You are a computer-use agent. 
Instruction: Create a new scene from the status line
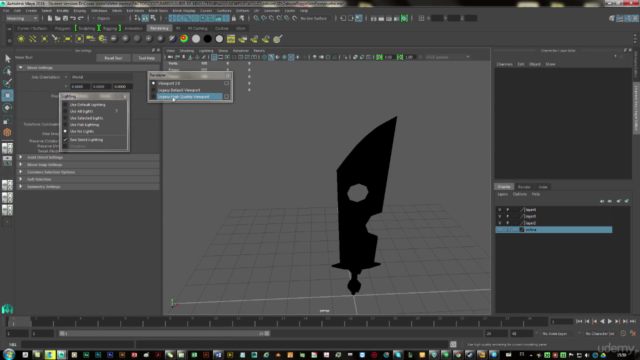[50, 18]
